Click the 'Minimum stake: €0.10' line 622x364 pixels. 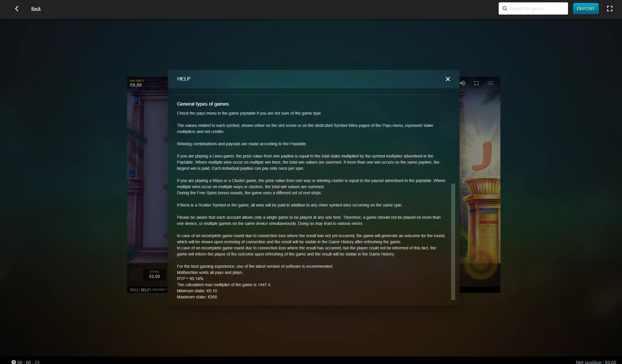tap(197, 291)
